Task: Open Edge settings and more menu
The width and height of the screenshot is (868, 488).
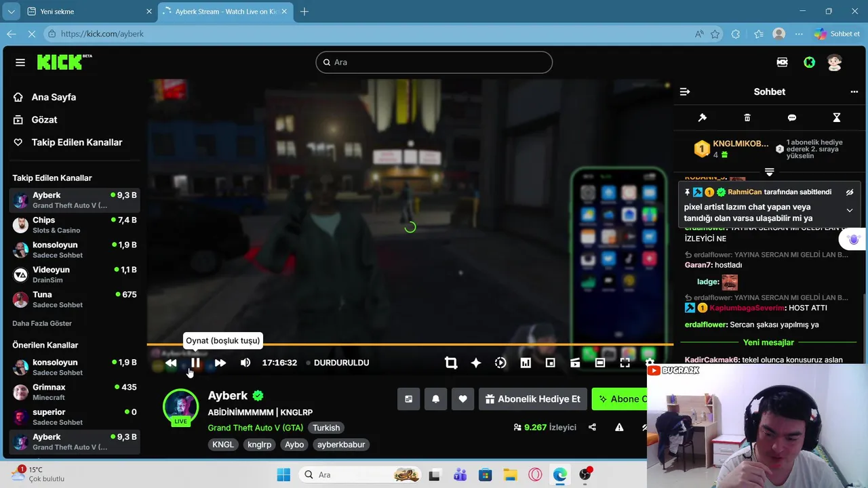Action: [800, 34]
